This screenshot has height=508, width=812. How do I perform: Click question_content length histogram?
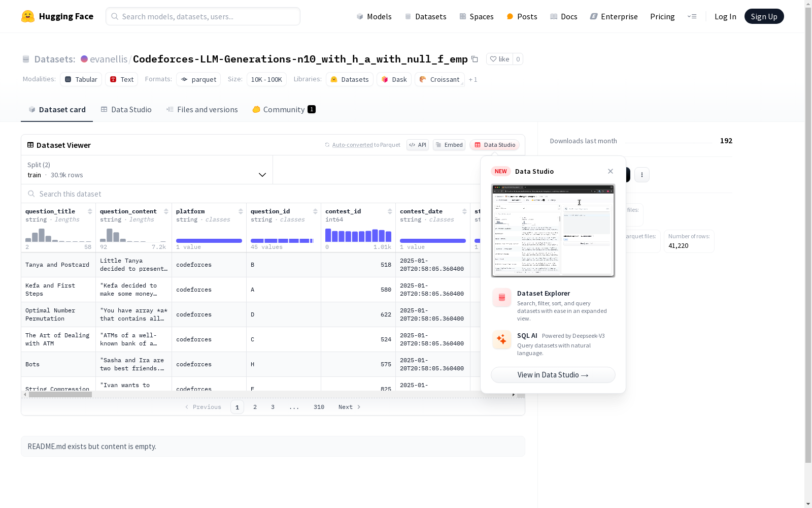pos(133,235)
